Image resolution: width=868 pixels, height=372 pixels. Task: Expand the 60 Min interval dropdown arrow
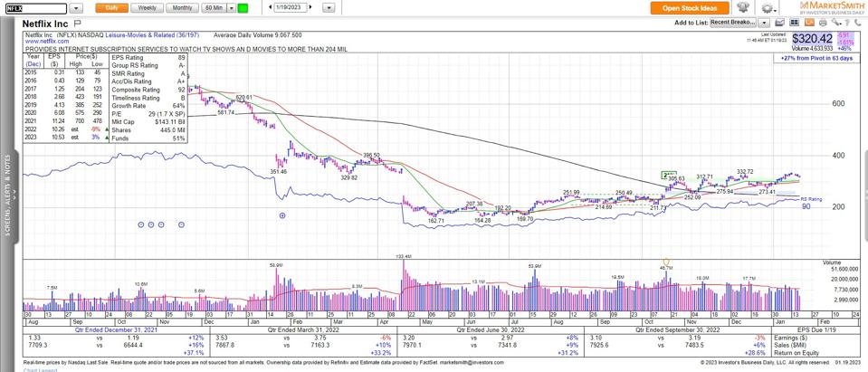(x=232, y=8)
